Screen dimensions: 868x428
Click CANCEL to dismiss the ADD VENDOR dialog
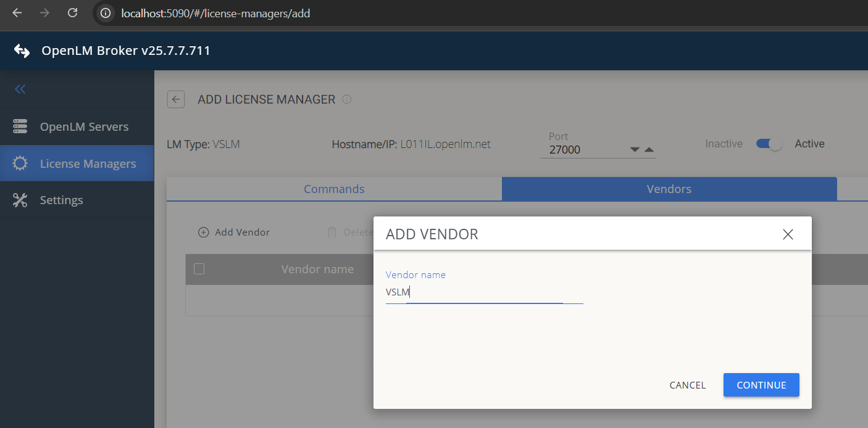[x=687, y=385]
